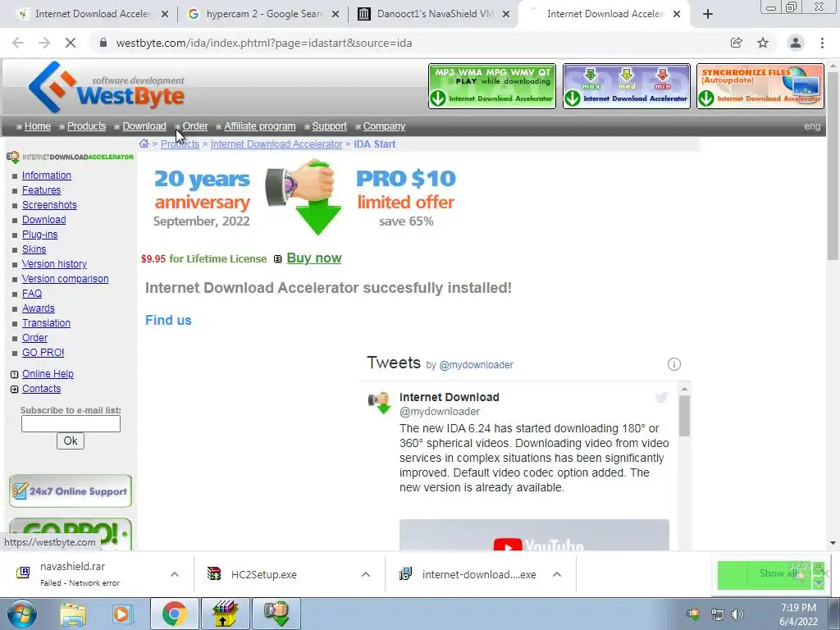Viewport: 840px width, 630px height.
Task: Open Windows Explorer from taskbar
Action: tap(73, 614)
